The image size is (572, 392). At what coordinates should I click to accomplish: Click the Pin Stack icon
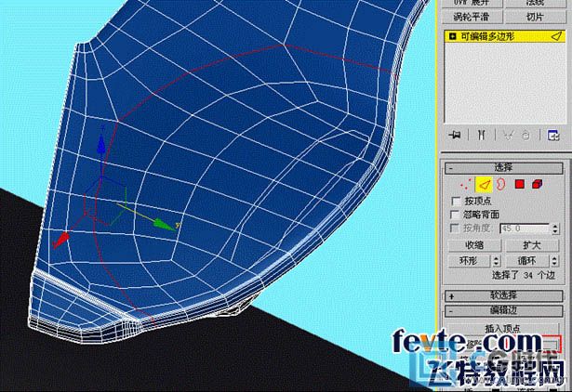click(455, 136)
